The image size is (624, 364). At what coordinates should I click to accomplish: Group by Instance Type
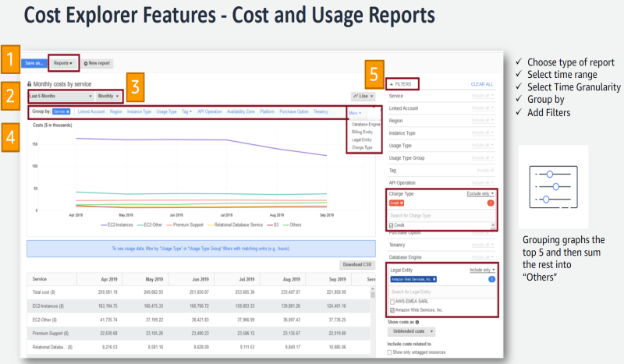coord(139,111)
